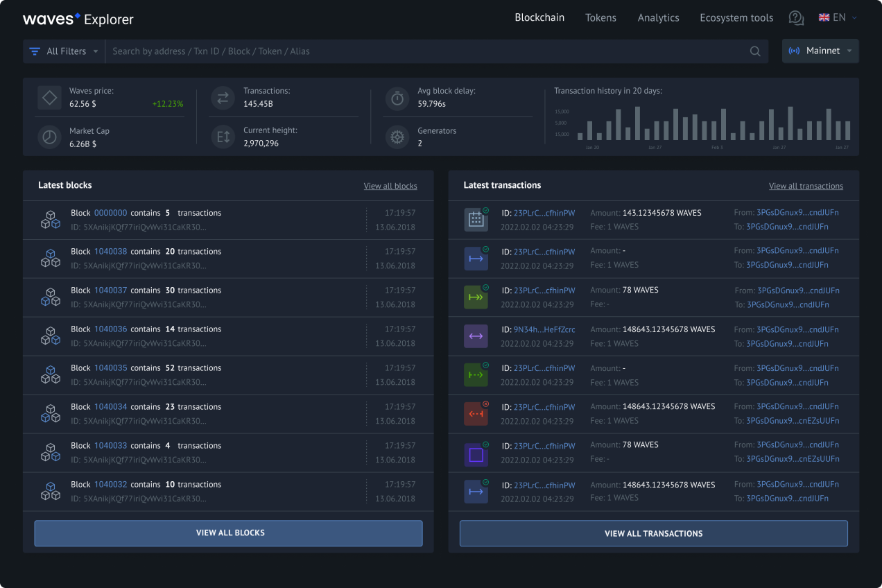Click the cubes icon for block 1040038

[50, 259]
